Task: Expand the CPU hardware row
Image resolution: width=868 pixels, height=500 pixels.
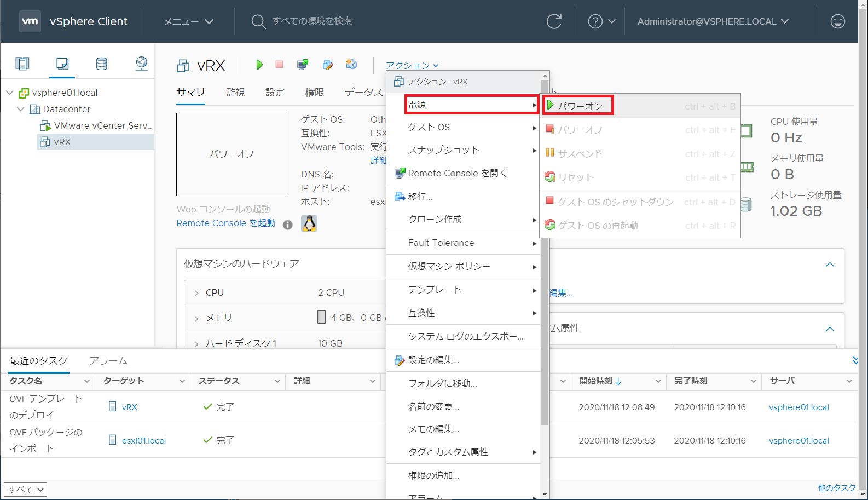Action: pyautogui.click(x=196, y=293)
